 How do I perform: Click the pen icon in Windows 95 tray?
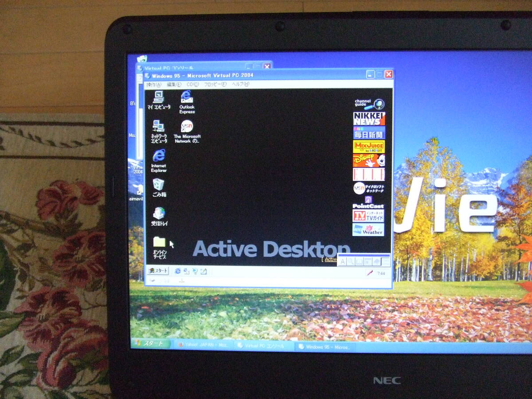[369, 273]
